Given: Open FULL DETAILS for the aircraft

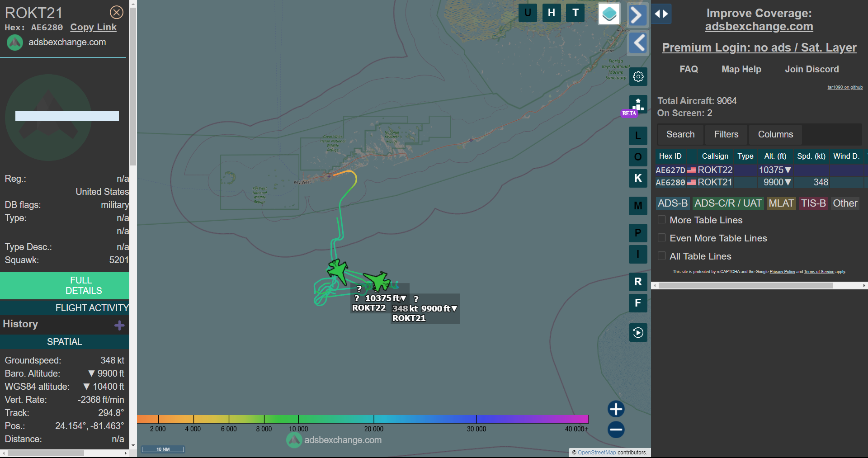Looking at the screenshot, I should pos(65,285).
